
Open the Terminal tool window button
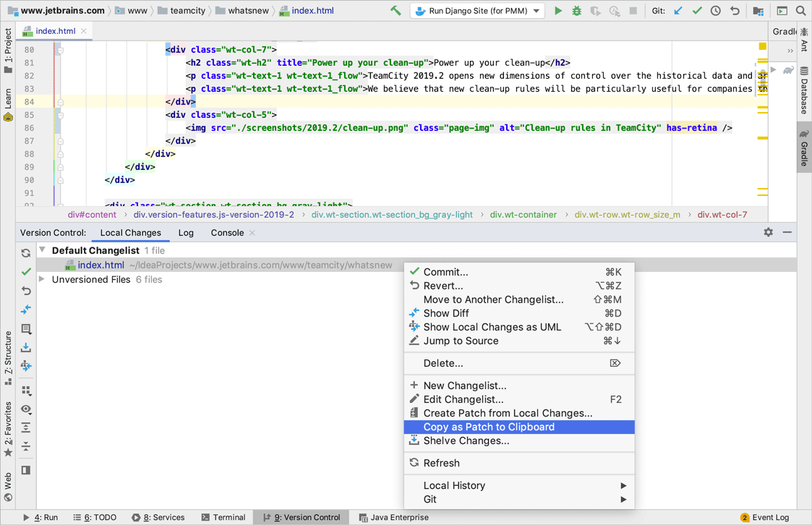tap(223, 517)
